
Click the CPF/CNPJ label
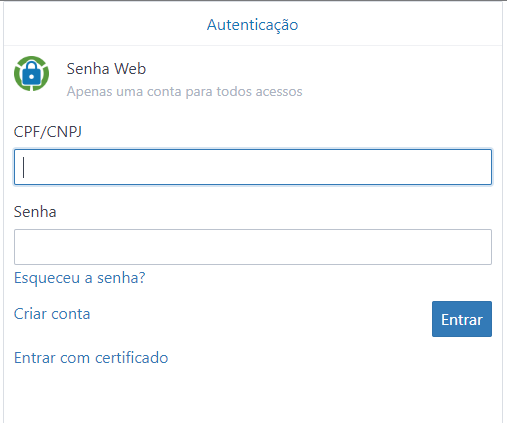(x=48, y=132)
